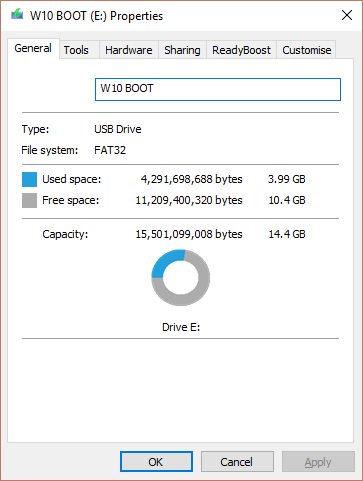
Task: Click the drive icon in title bar
Action: pos(17,15)
